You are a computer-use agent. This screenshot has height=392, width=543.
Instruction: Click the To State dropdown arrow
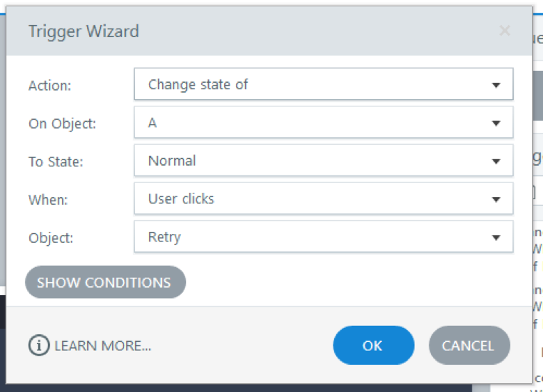(x=496, y=162)
